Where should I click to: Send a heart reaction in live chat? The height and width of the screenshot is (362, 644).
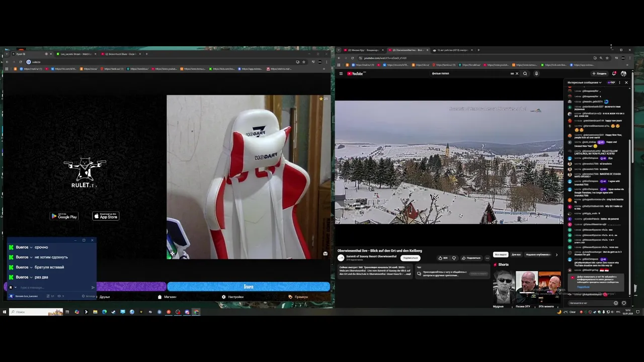624,303
